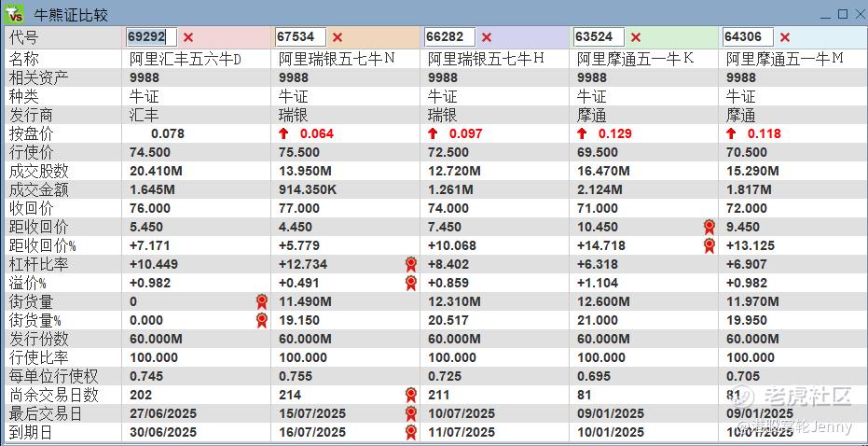Screen dimensions: 868x446
Task: Click strike price 74.500
Action: click(x=150, y=152)
